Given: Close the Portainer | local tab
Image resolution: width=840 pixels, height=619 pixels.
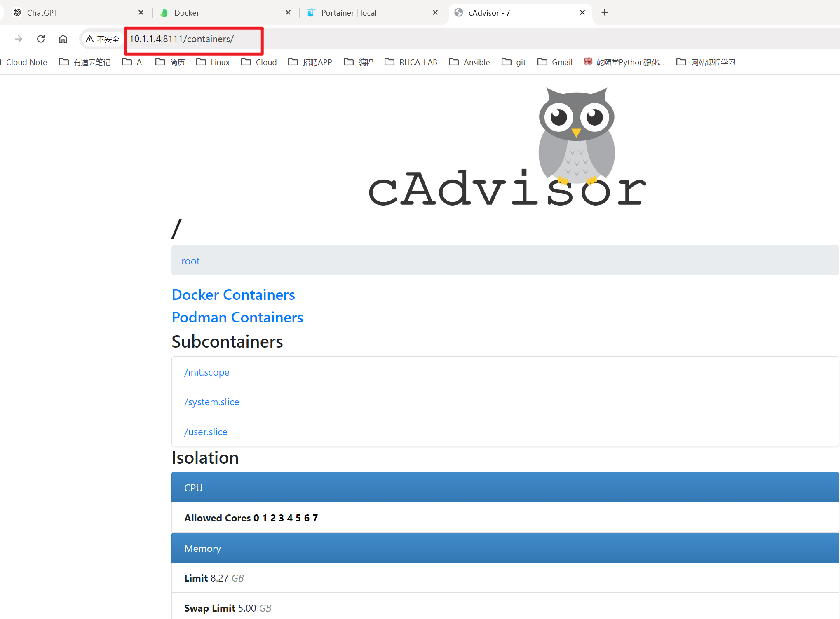Looking at the screenshot, I should pos(435,13).
